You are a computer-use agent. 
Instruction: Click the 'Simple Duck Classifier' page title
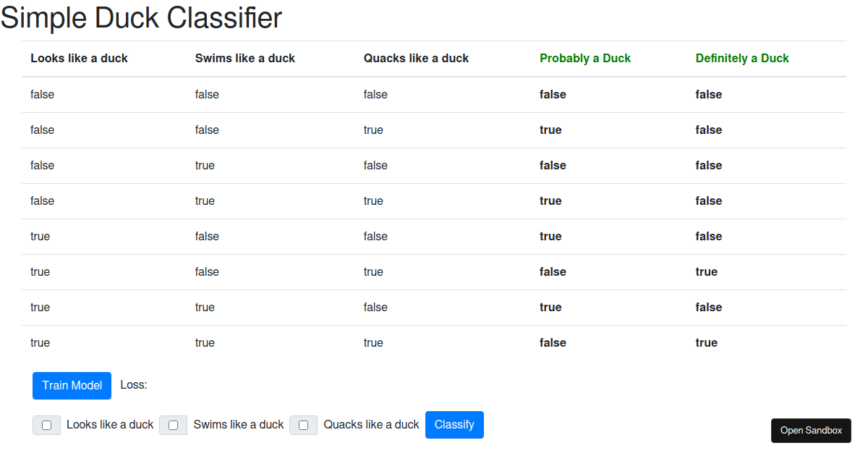pos(141,18)
